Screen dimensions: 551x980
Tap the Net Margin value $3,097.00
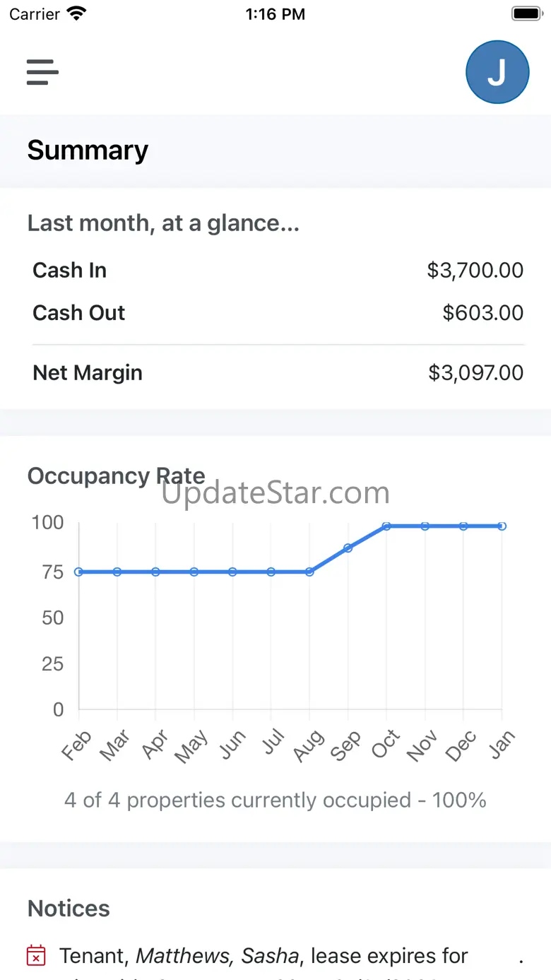point(475,372)
